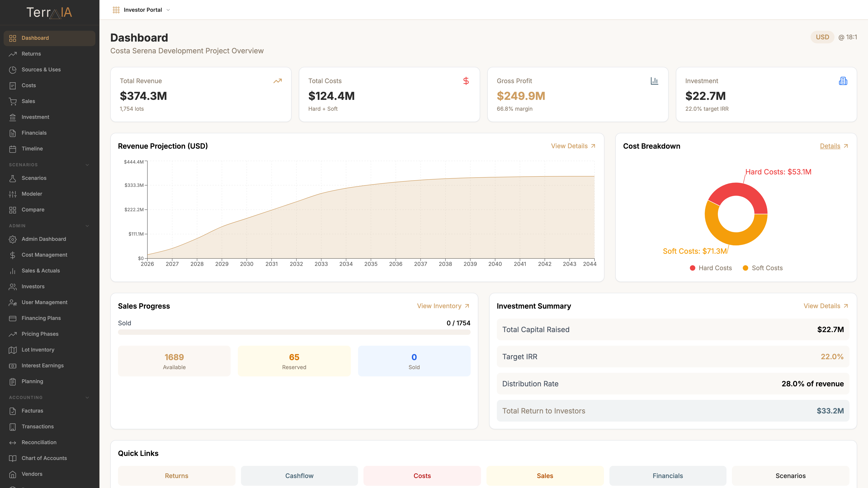Click the Sales shopping cart icon

[x=13, y=101]
